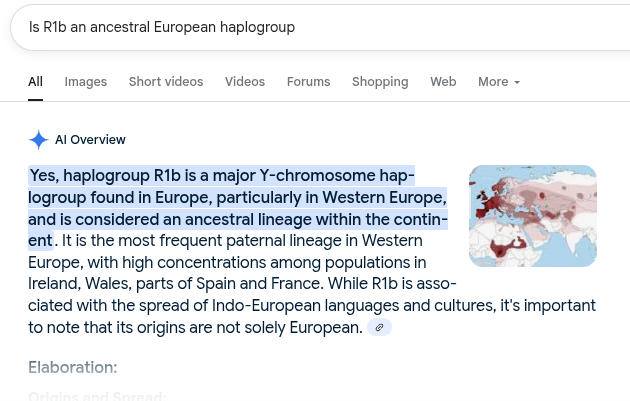Image resolution: width=630 pixels, height=401 pixels.
Task: Click into the search query field
Action: 300,27
